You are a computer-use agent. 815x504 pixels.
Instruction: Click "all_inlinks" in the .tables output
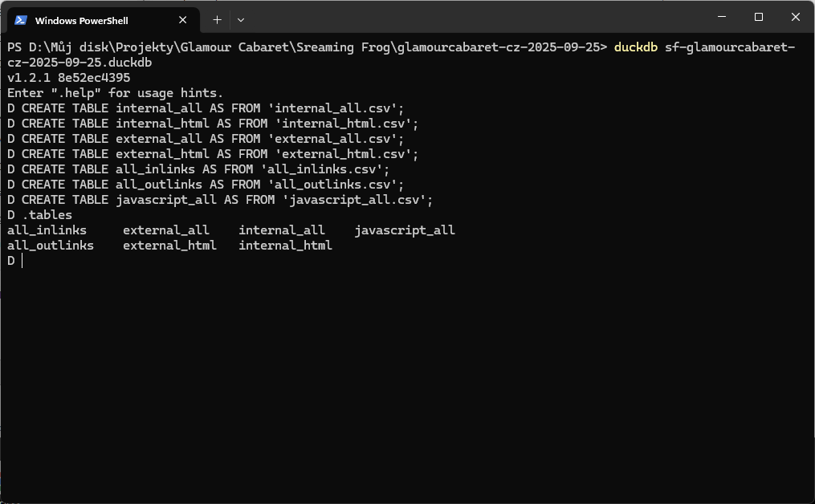click(x=47, y=230)
